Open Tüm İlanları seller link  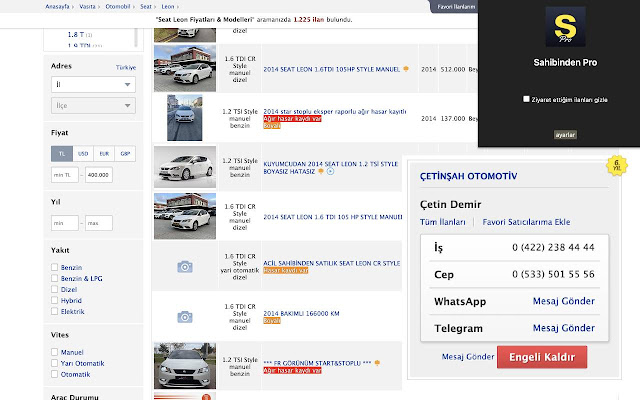[443, 222]
